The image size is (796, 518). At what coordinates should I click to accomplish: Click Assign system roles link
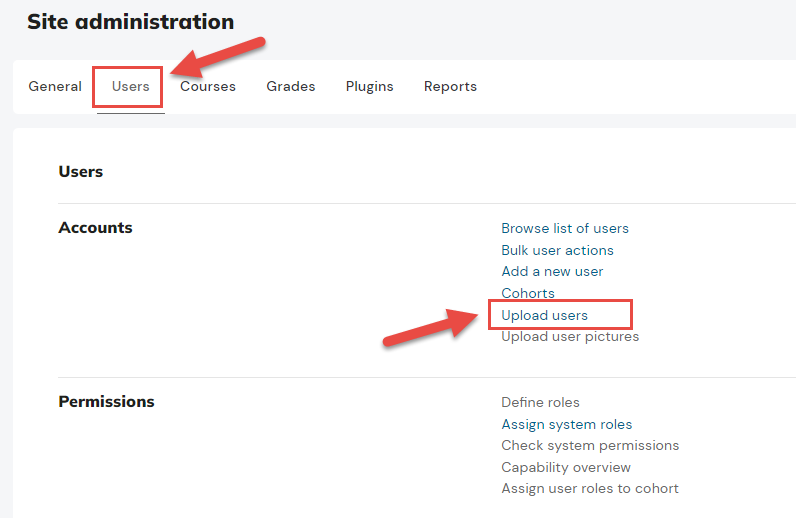(x=567, y=425)
